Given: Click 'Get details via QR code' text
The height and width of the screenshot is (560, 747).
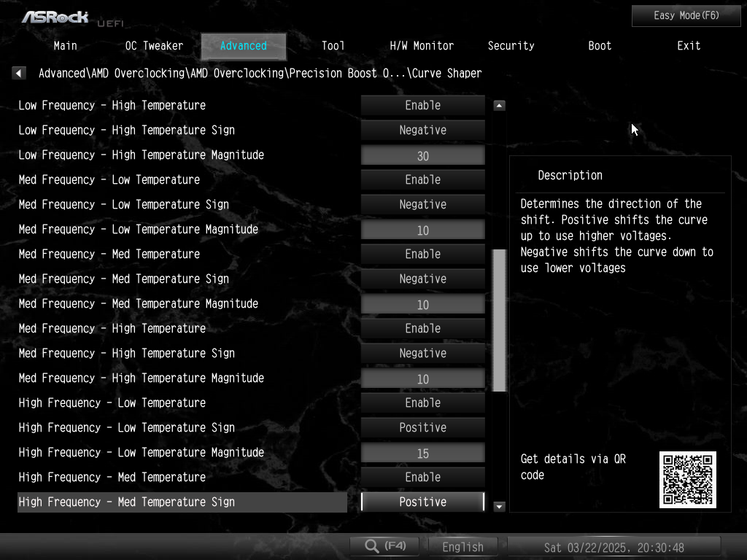Looking at the screenshot, I should 573,467.
